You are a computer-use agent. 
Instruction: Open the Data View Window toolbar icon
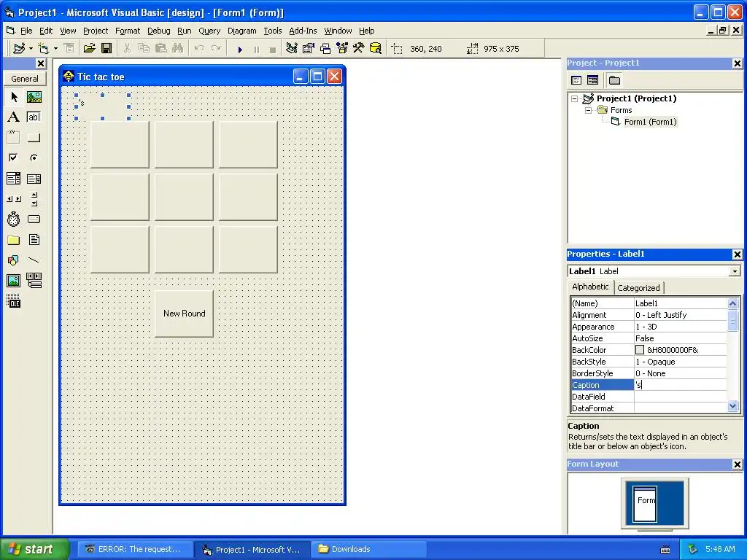tap(376, 49)
